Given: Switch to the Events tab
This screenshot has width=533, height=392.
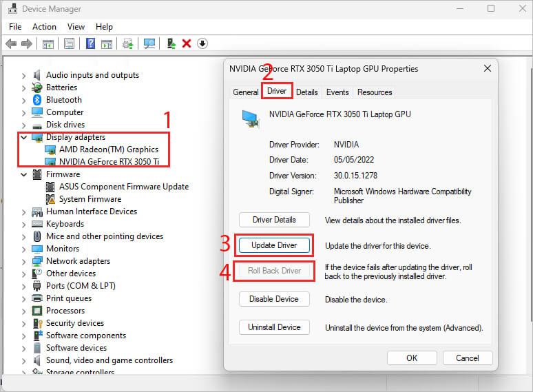Looking at the screenshot, I should [337, 92].
